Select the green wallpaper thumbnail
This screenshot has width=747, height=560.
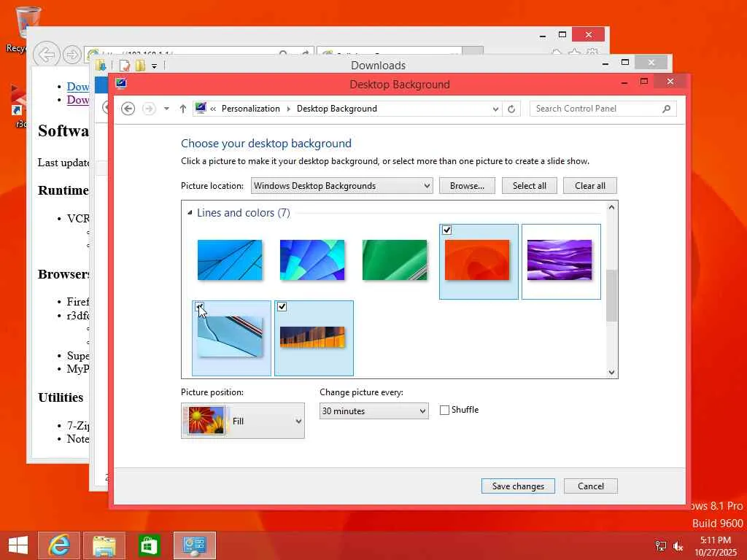395,260
